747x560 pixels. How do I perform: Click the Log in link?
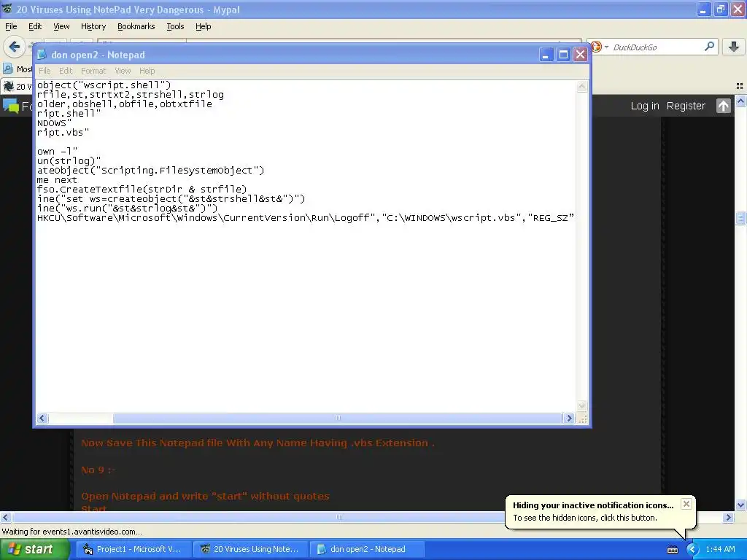click(645, 106)
